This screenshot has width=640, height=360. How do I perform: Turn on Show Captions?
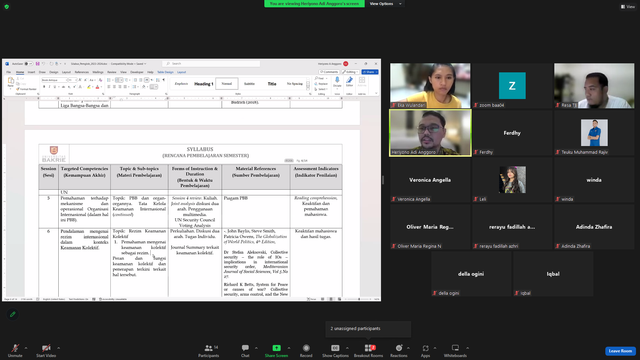pos(335,350)
